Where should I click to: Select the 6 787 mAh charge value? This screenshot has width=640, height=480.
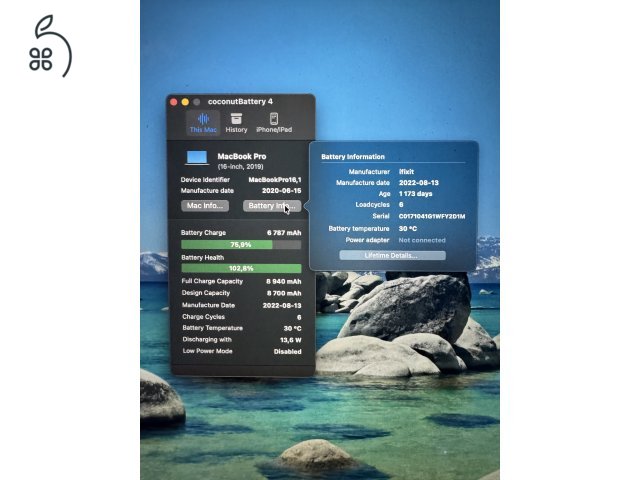(284, 233)
